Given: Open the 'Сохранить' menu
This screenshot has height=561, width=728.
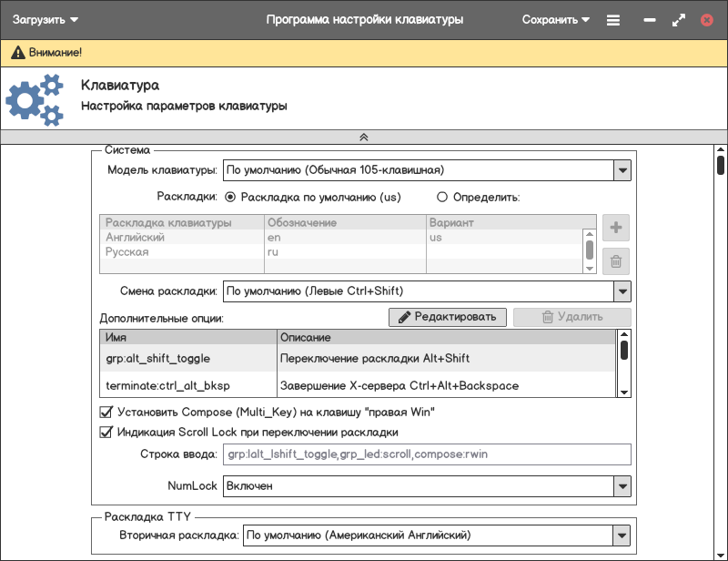Looking at the screenshot, I should pyautogui.click(x=555, y=20).
